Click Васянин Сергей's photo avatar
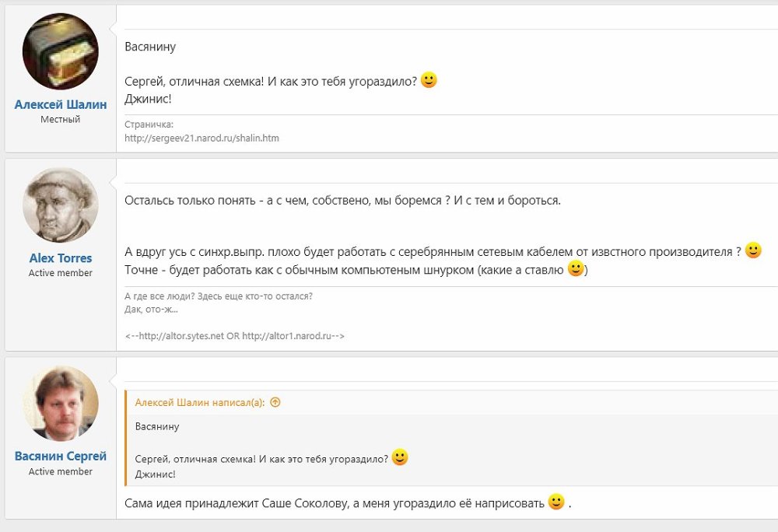Viewport: 778px width, 532px height. pos(61,403)
